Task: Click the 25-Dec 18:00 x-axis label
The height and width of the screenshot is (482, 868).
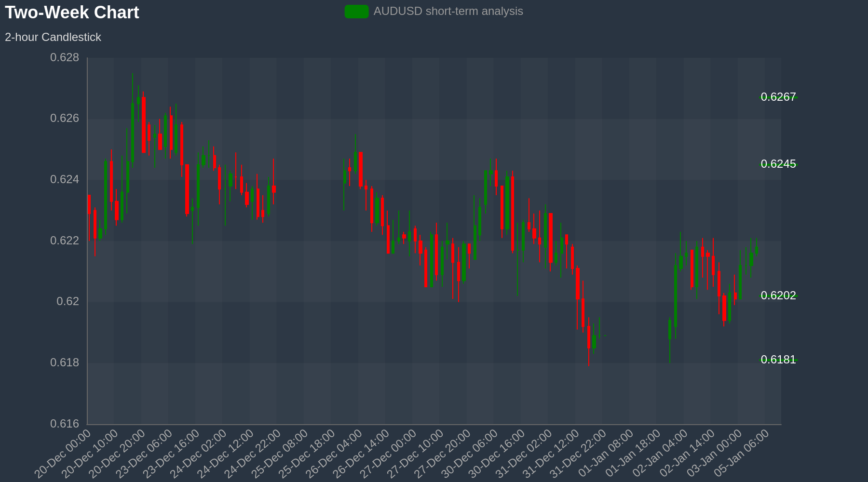Action: point(307,454)
